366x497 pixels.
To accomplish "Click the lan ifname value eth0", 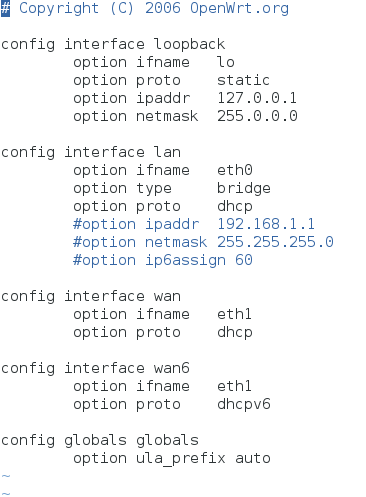I will pyautogui.click(x=235, y=170).
